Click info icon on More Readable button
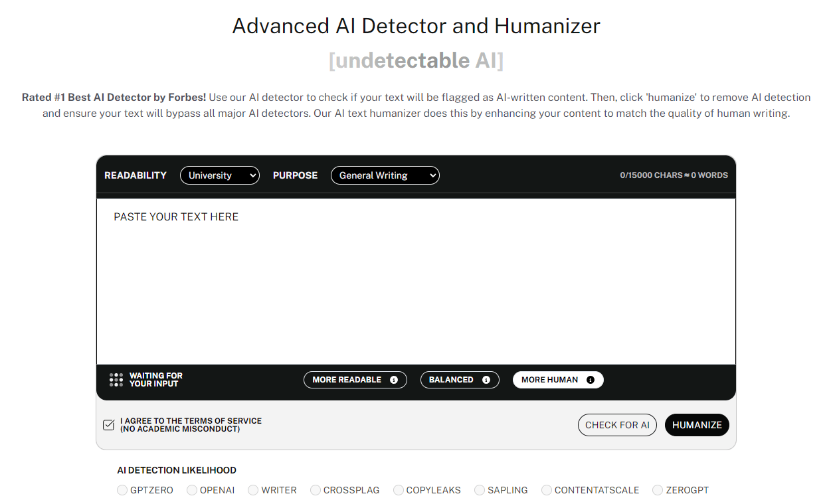The height and width of the screenshot is (504, 829). coord(394,380)
